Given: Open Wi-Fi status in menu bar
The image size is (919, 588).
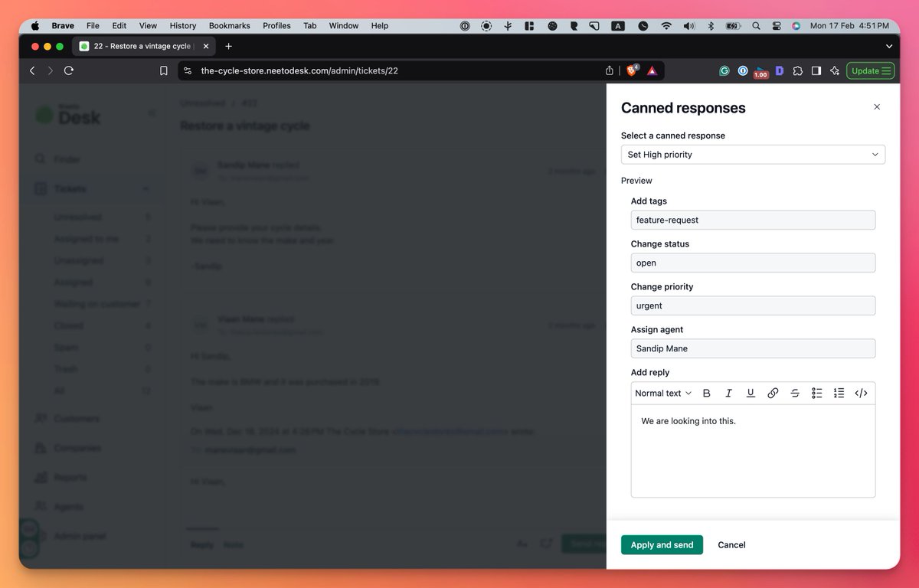Looking at the screenshot, I should tap(666, 25).
